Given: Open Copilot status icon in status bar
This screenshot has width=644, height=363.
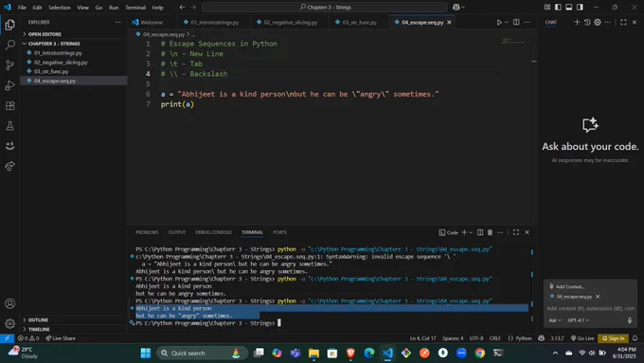Looking at the screenshot, I should click(542, 338).
